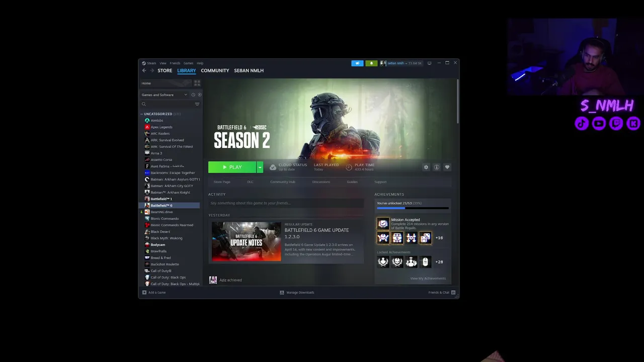The image size is (644, 362).
Task: Click the cloud status icon
Action: (273, 167)
